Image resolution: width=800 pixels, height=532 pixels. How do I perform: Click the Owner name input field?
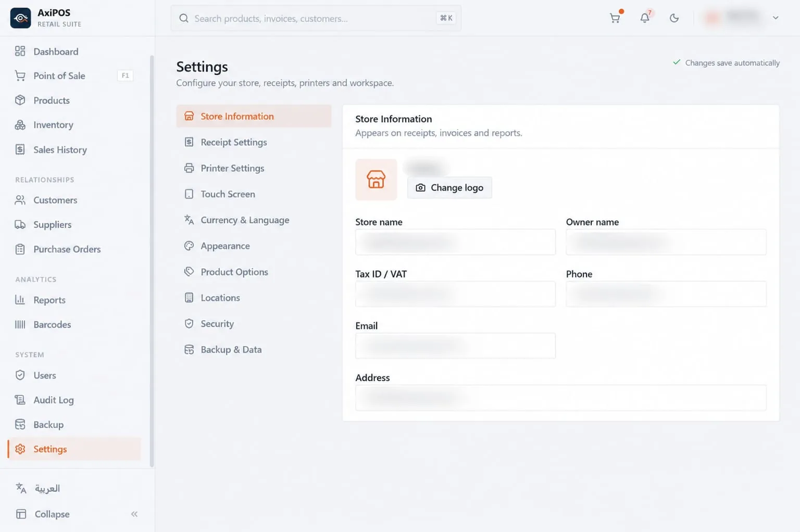666,242
